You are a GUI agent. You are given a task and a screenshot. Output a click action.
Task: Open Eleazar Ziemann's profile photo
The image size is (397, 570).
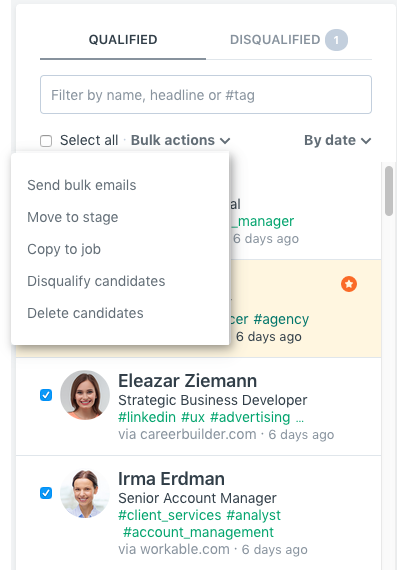pyautogui.click(x=85, y=395)
